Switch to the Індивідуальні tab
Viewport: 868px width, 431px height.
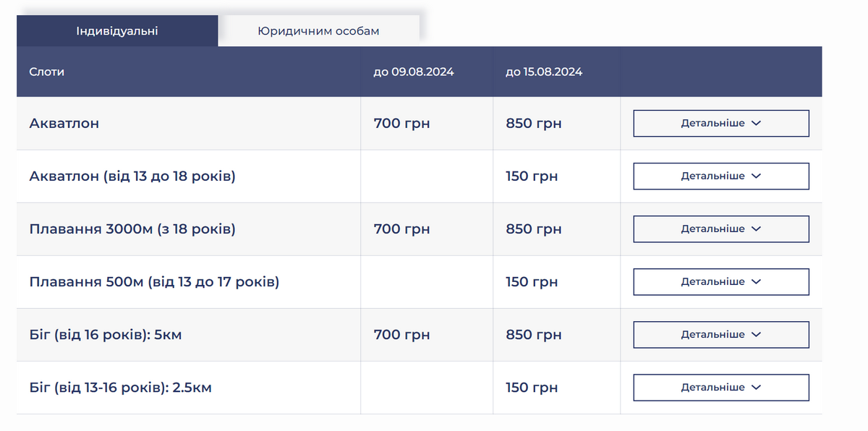117,31
